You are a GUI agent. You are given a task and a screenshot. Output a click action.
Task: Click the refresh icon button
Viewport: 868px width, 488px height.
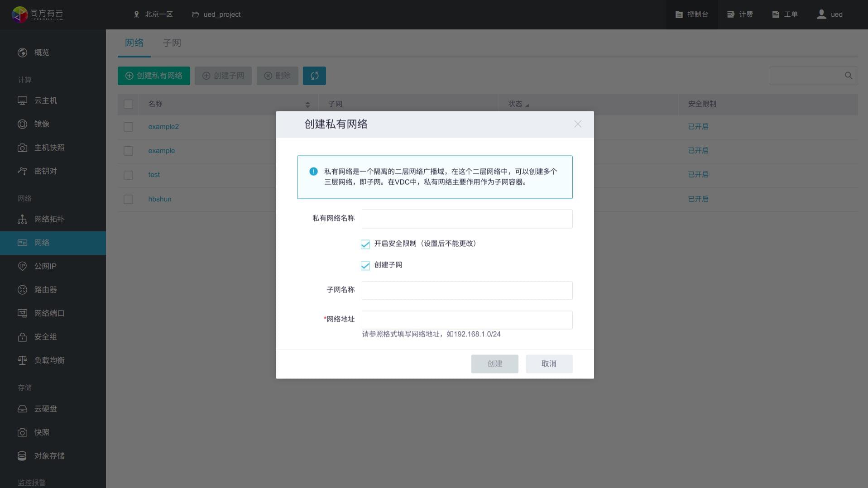pyautogui.click(x=314, y=76)
